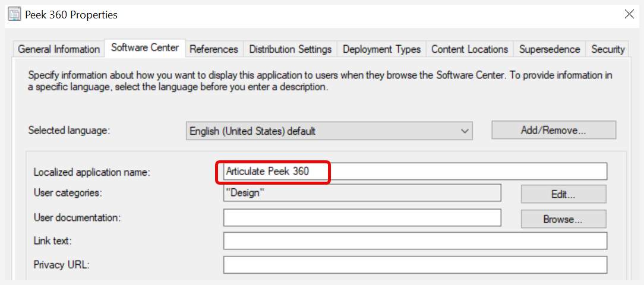Go to the Deployment Types tab

(x=381, y=49)
